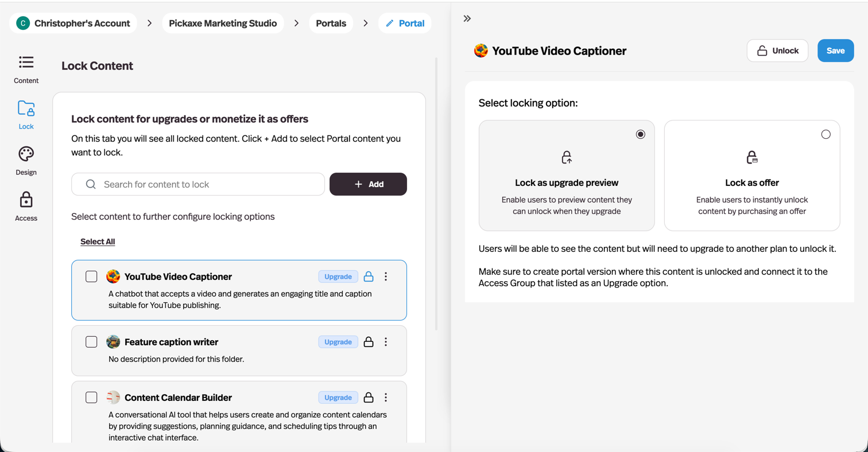Open the Design palette icon

pos(26,160)
